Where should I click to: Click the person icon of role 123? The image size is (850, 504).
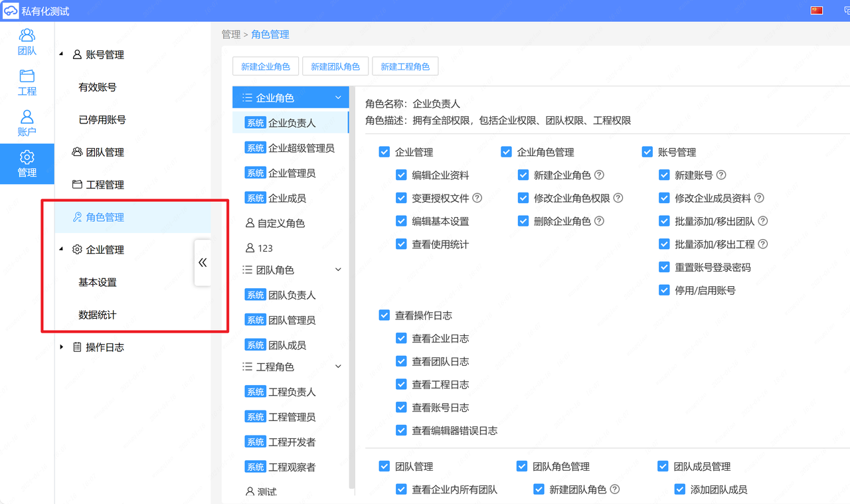tap(250, 248)
